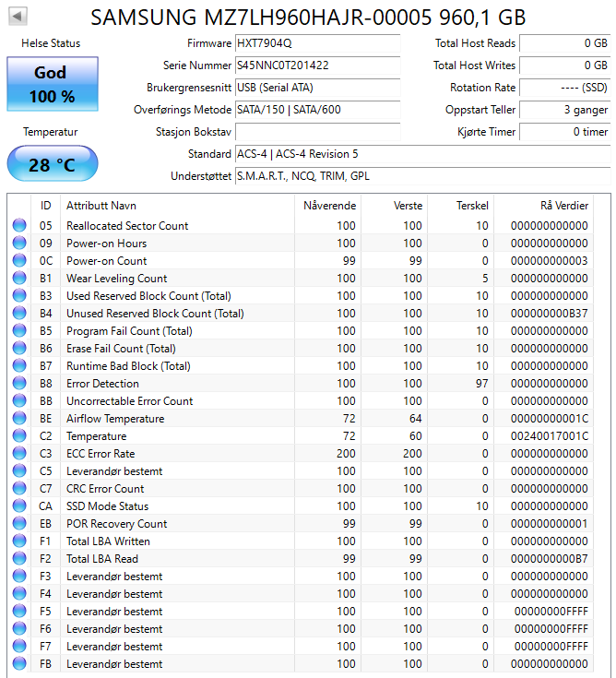616x678 pixels.
Task: Click the empty Stasjon Bokstav field
Action: pos(318,132)
